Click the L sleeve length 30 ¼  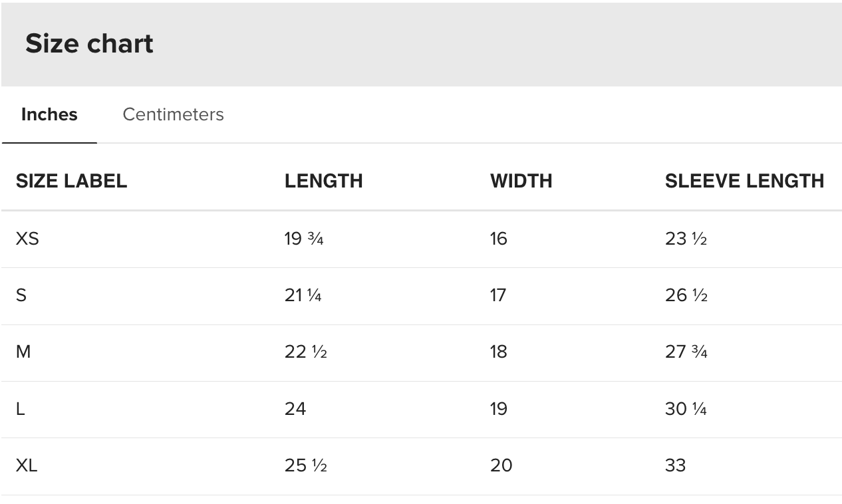(x=686, y=409)
